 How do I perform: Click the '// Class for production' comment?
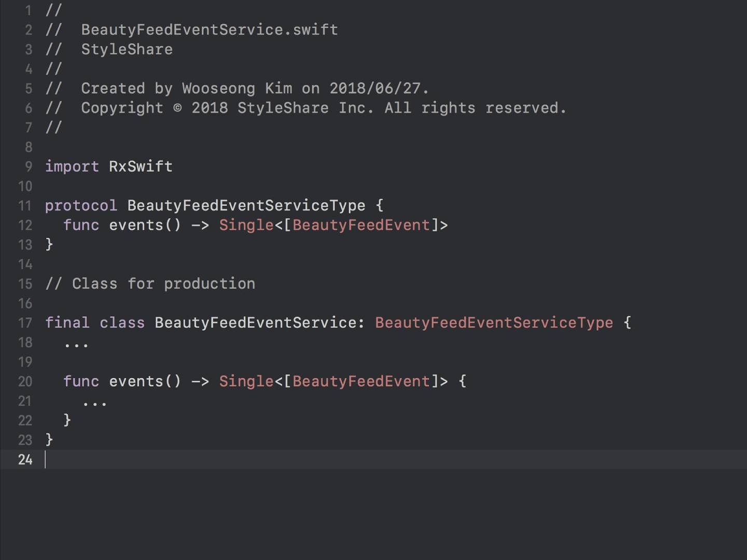coord(150,284)
